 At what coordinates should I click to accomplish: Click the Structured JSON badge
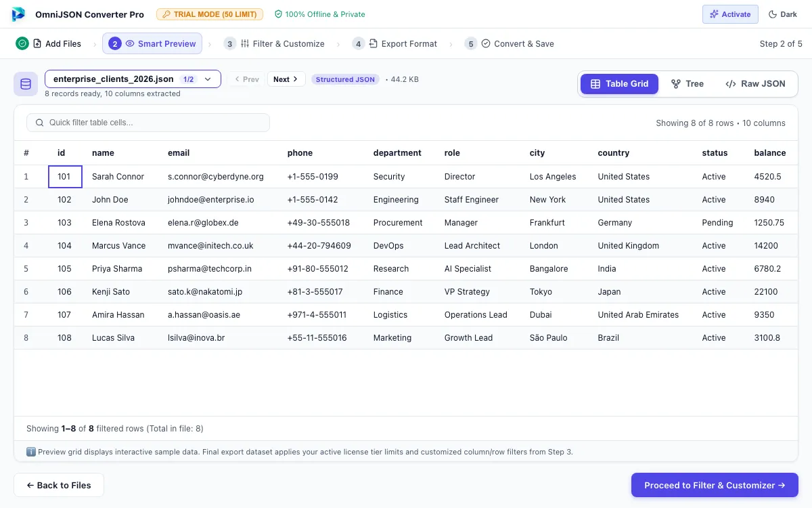click(x=345, y=79)
